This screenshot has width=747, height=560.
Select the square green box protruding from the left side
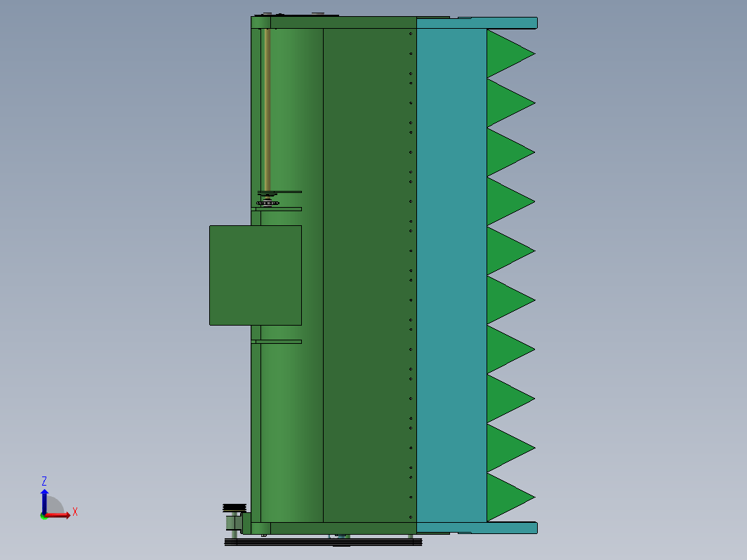point(256,275)
